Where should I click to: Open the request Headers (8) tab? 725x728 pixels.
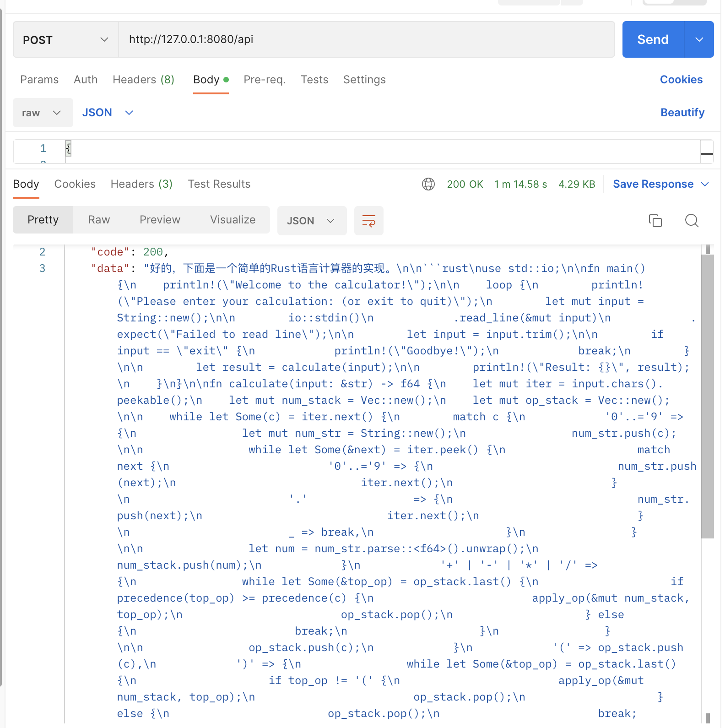[143, 80]
